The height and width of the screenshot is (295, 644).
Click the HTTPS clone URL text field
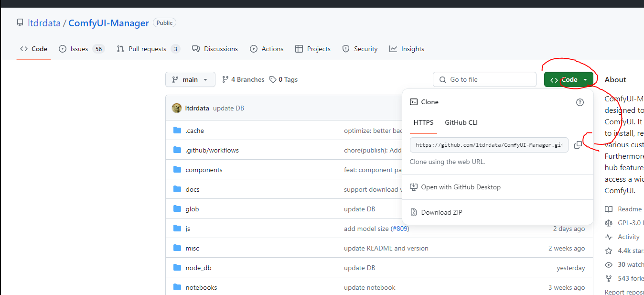coord(489,145)
